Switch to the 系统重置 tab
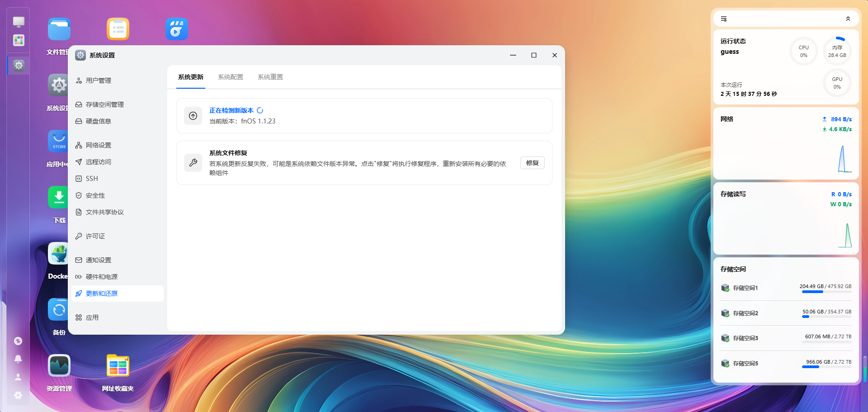This screenshot has height=412, width=868. 270,77
